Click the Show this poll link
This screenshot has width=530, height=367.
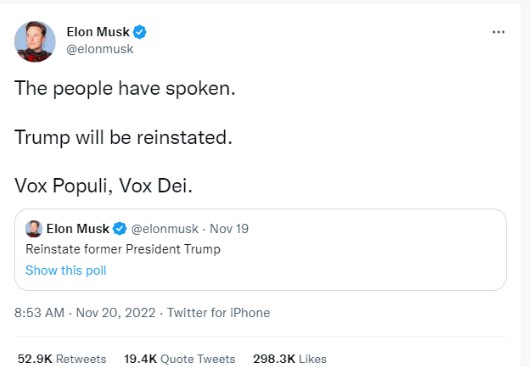66,270
